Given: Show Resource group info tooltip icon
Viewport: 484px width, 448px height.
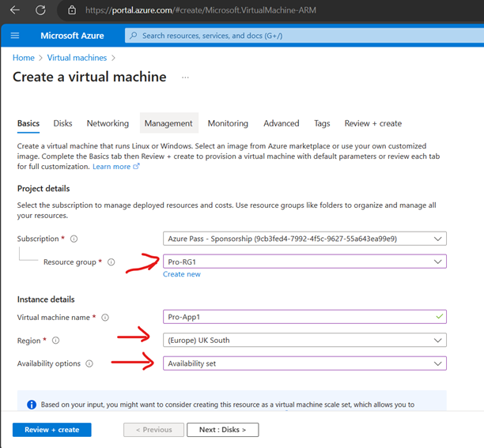Looking at the screenshot, I should (x=112, y=262).
